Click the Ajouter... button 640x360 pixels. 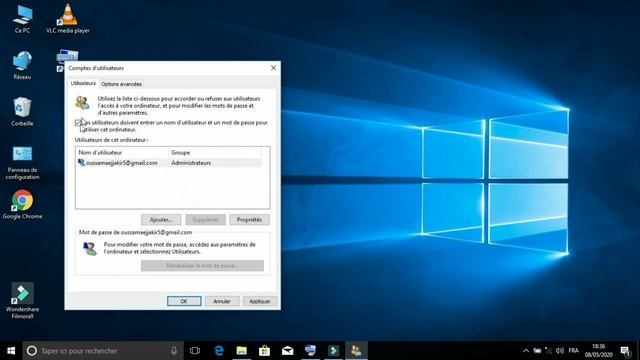point(161,220)
